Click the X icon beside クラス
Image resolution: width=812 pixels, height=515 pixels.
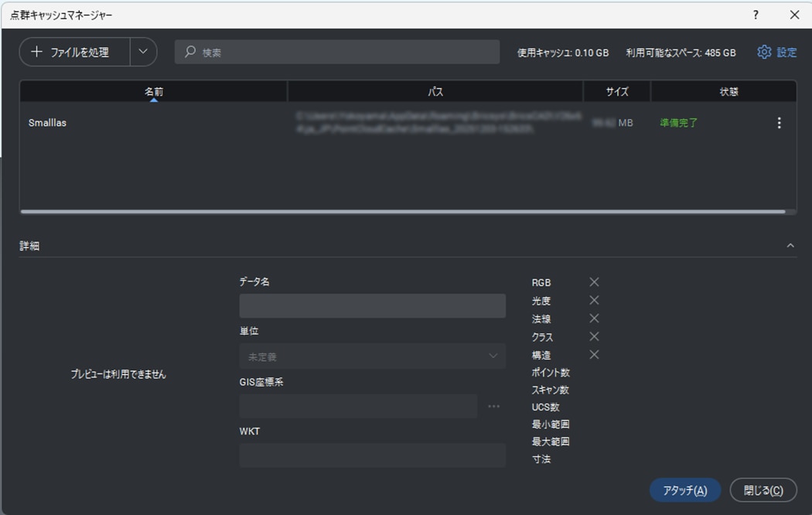pyautogui.click(x=594, y=336)
